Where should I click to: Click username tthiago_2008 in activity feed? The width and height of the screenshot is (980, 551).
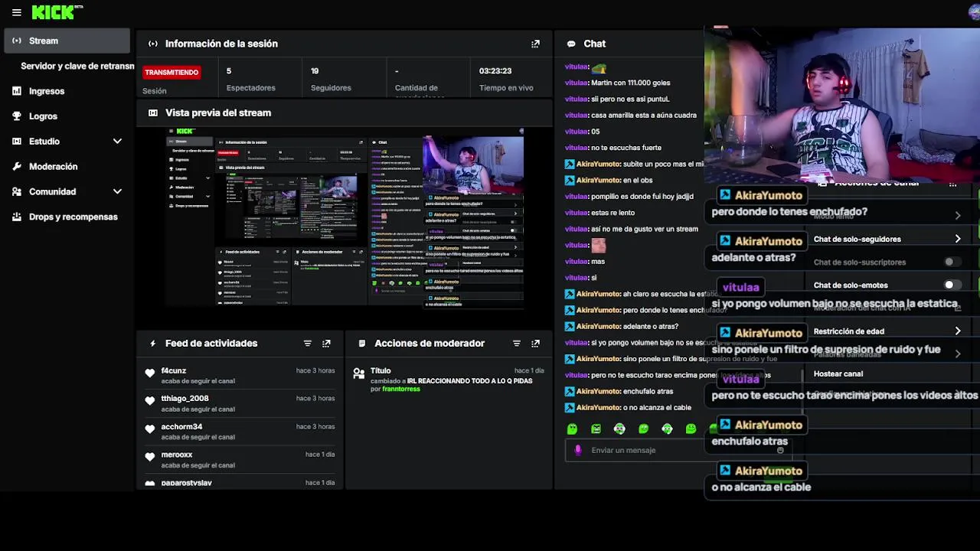(185, 398)
